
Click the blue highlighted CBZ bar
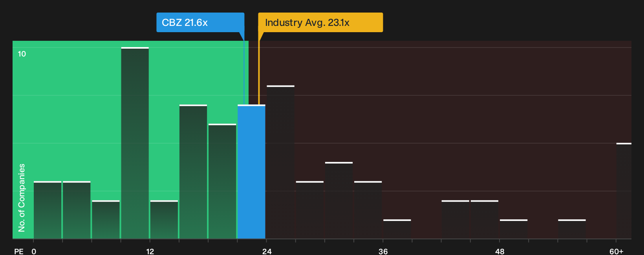point(251,171)
